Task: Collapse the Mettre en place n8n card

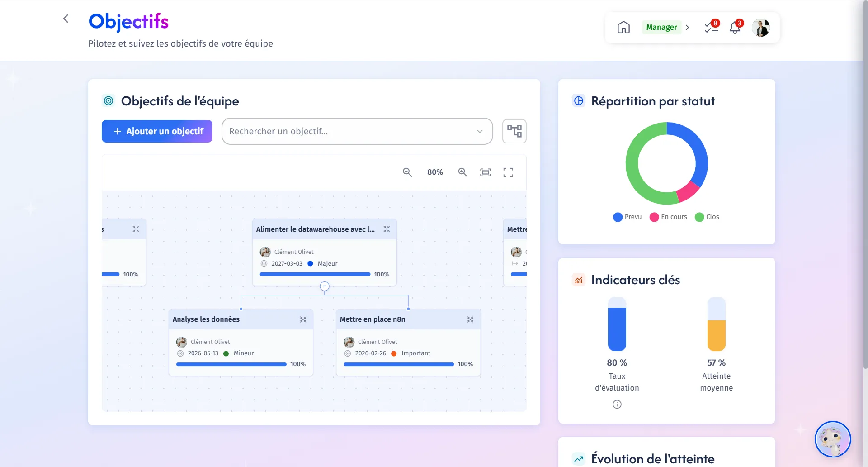Action: 470,319
